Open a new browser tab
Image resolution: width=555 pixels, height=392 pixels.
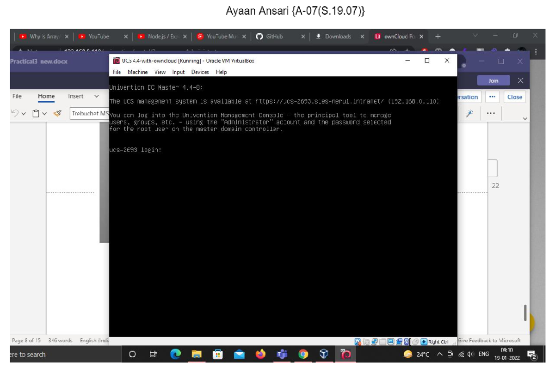tap(438, 37)
